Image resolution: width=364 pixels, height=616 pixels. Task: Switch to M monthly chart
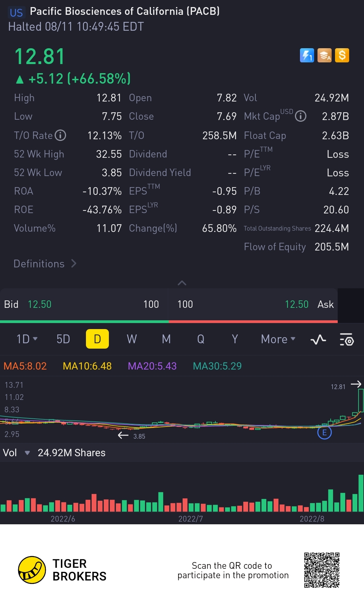(166, 339)
